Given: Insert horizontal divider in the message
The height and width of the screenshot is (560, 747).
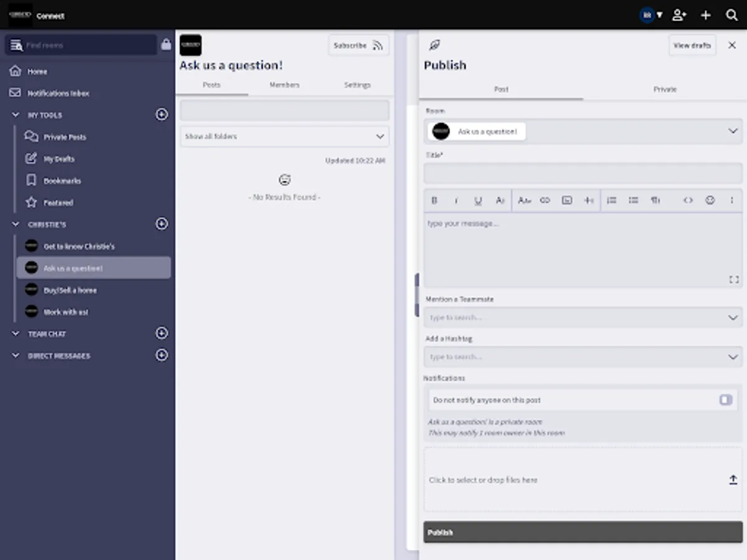Looking at the screenshot, I should (x=589, y=200).
